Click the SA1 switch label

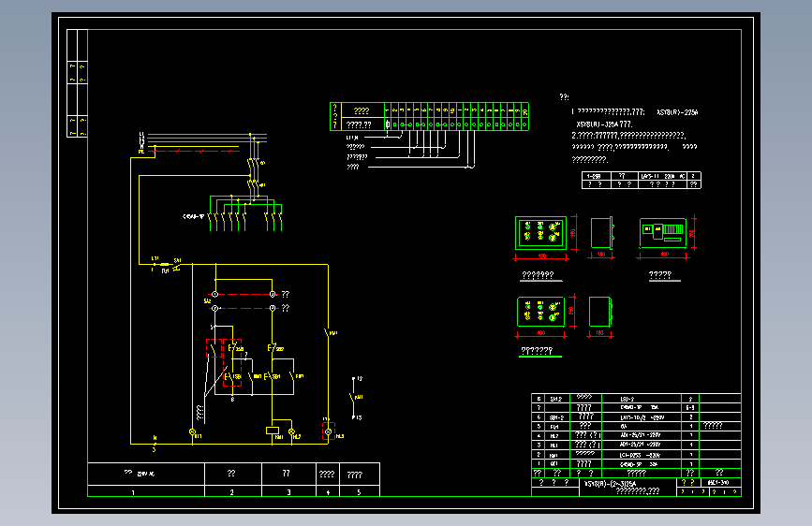178,260
